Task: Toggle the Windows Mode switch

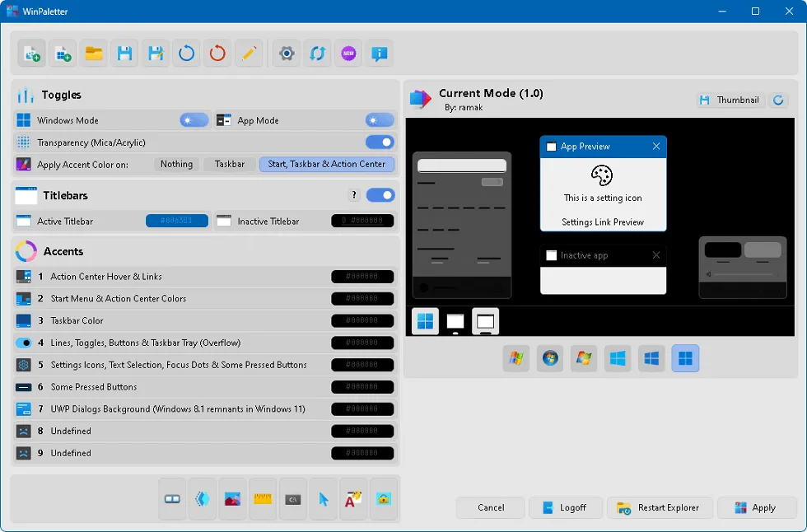Action: 194,120
